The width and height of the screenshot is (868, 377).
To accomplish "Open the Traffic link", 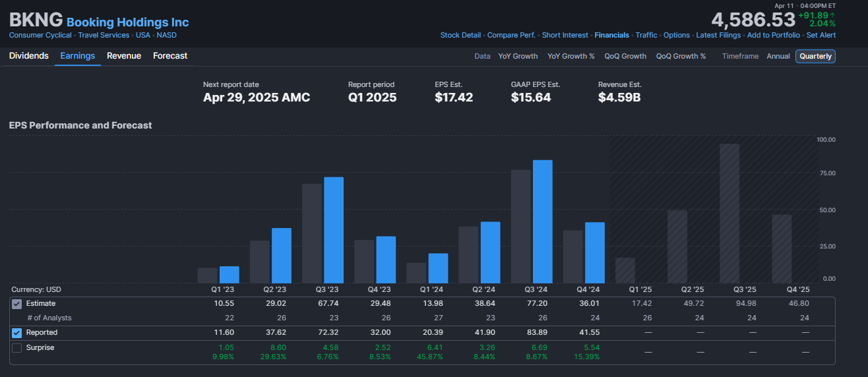I will [646, 35].
